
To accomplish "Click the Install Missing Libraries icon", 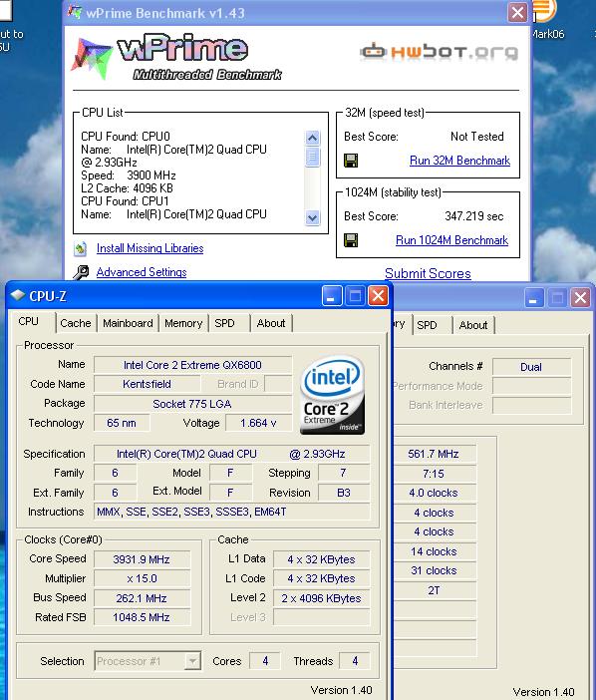I will pyautogui.click(x=81, y=248).
